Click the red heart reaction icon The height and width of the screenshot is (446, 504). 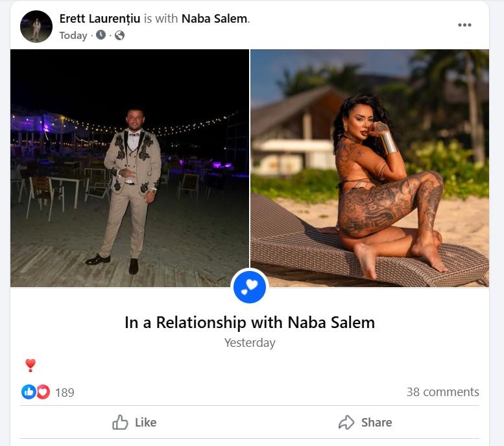(43, 392)
